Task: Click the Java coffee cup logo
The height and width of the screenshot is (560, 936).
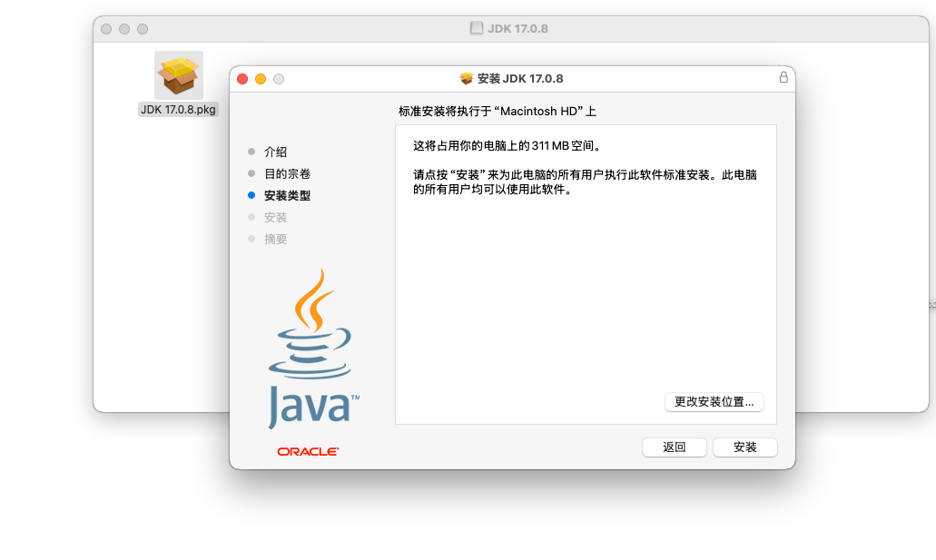Action: point(313,349)
